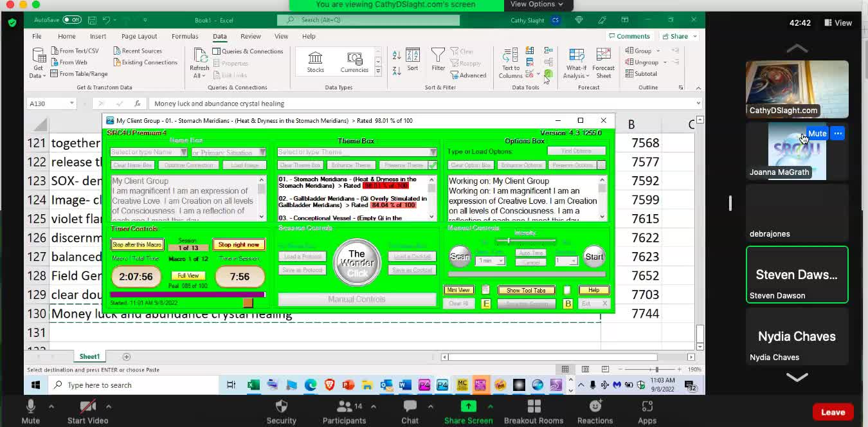Toggle checkbox next to Preserve Options
868x427 pixels.
tap(601, 165)
